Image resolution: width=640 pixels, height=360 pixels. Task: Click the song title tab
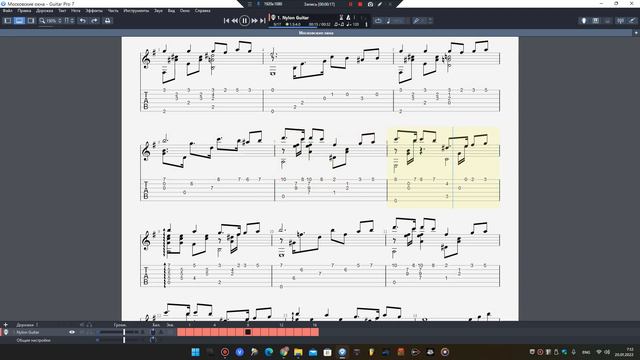click(x=316, y=33)
